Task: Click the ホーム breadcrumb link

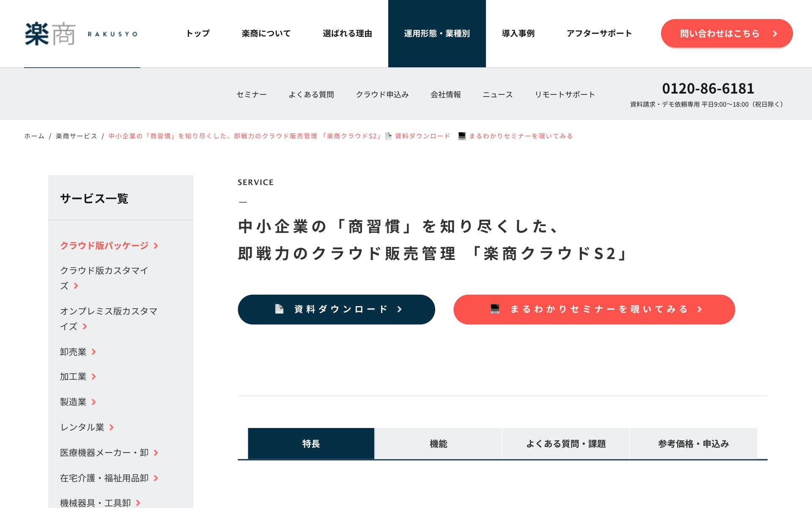Action: [x=34, y=136]
